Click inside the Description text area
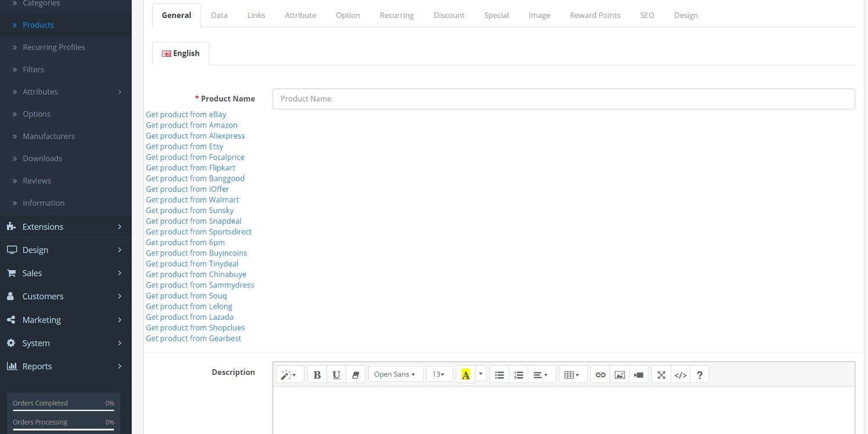 click(x=564, y=410)
